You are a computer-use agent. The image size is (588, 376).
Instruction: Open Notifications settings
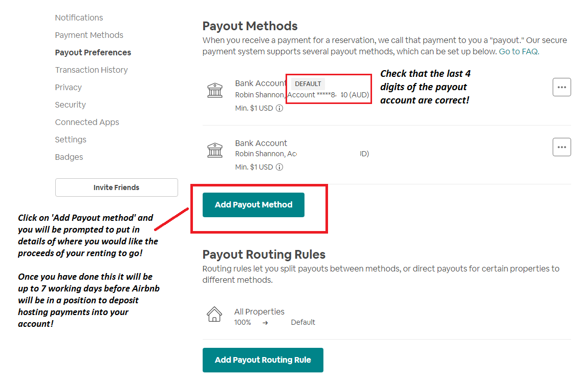coord(79,17)
